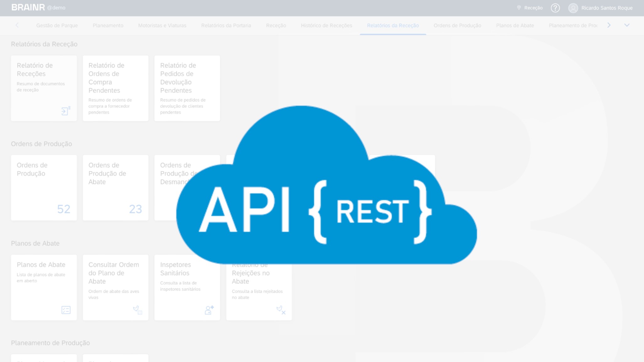The image size is (644, 362).
Task: Click the Consultar Ordem bird icon
Action: pyautogui.click(x=137, y=310)
